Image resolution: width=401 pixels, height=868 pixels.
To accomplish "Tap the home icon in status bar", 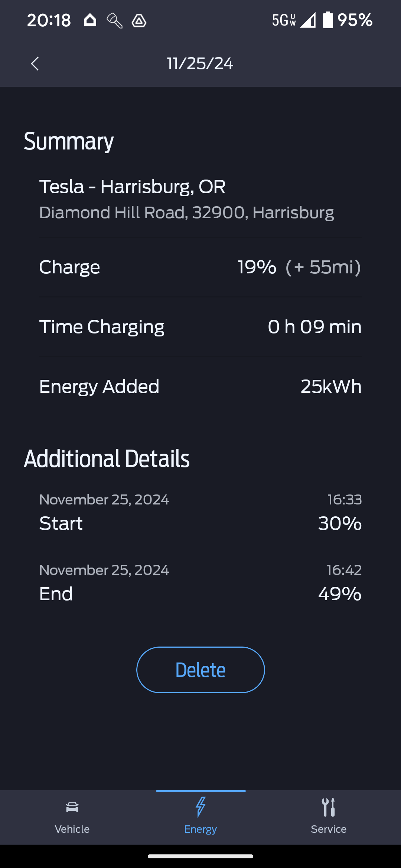I will point(90,20).
